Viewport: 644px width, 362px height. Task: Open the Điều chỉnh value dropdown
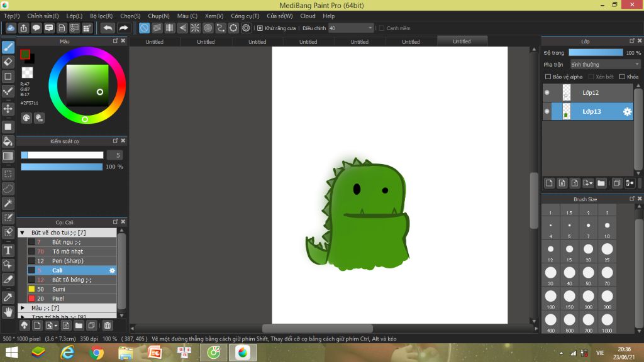tap(351, 28)
